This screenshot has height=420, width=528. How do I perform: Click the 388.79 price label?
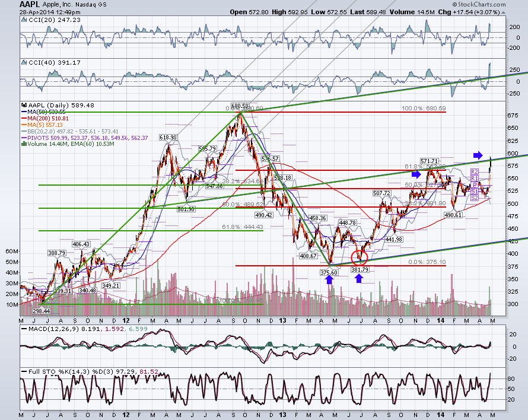(56, 253)
